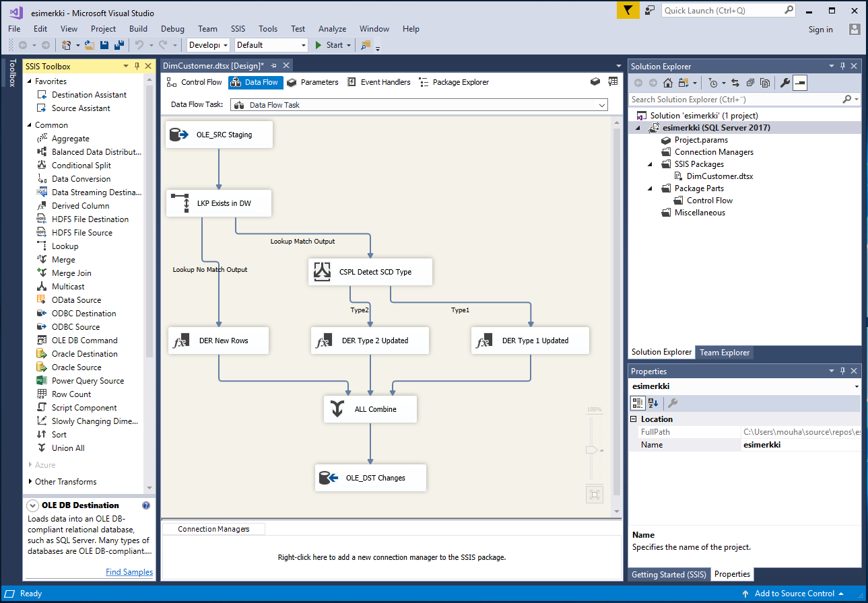This screenshot has width=868, height=603.
Task: Open the notifications flag icon
Action: tap(628, 10)
